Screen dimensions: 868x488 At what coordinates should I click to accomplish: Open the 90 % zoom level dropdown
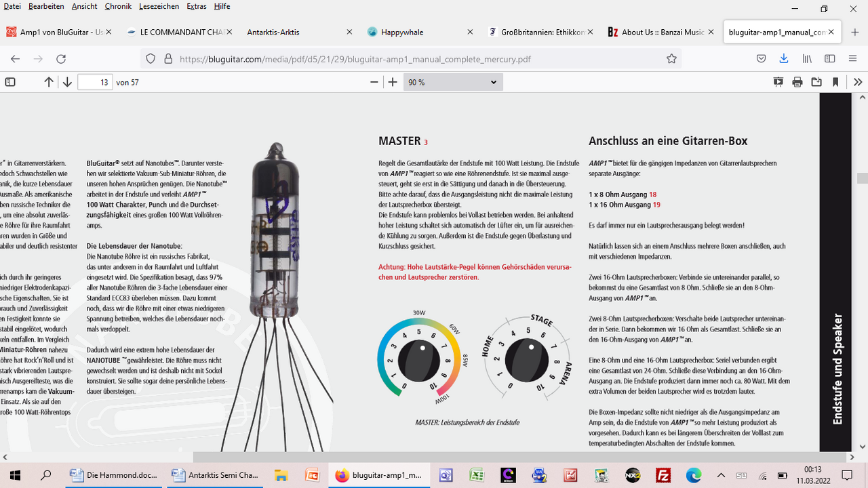[453, 82]
